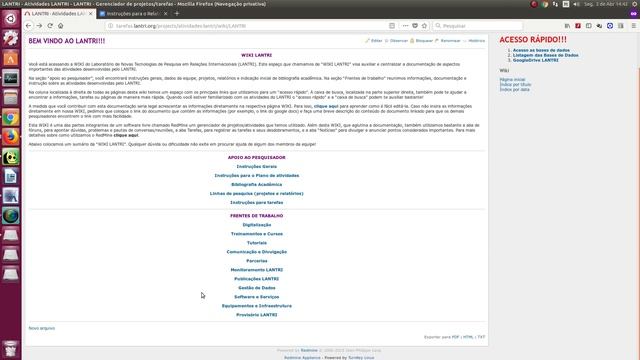This screenshot has height=360, width=640.
Task: Reload the current page
Action: [50, 26]
